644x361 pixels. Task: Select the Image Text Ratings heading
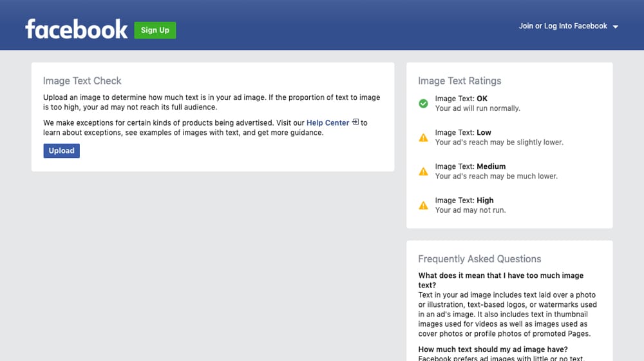(x=460, y=81)
